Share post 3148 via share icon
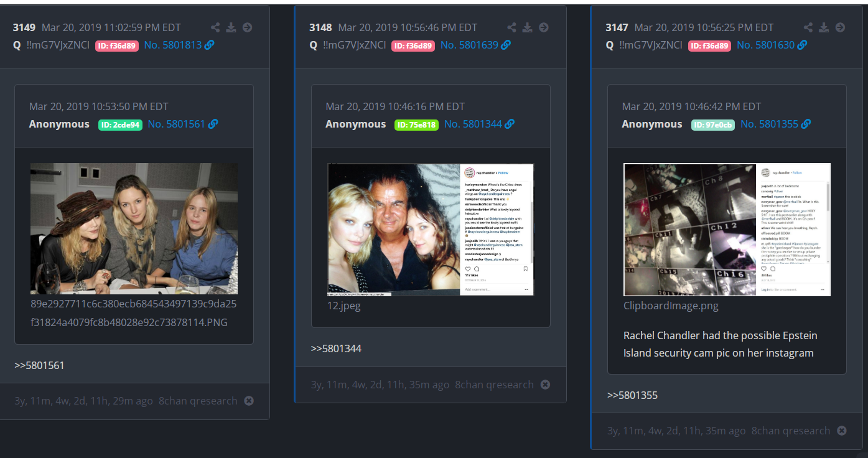Viewport: 868px width, 458px height. click(511, 27)
